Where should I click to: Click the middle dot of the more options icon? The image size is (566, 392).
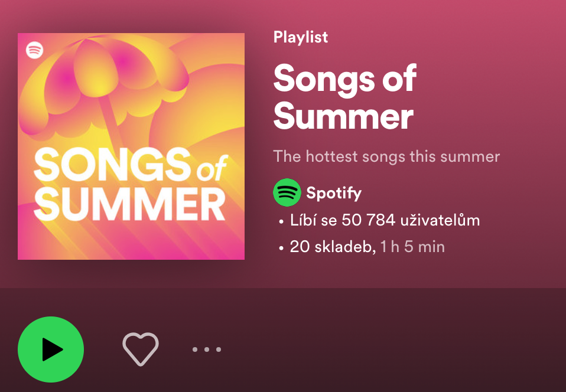(x=207, y=349)
